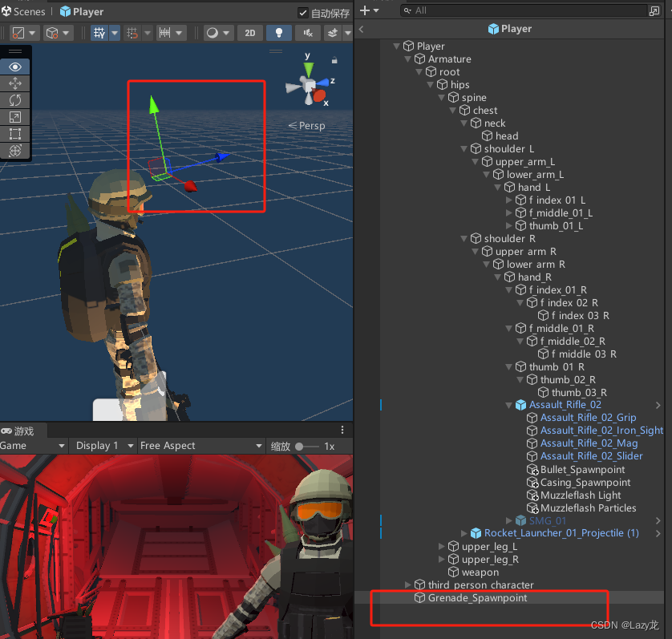Expand third person character node
This screenshot has height=639, width=672.
[x=407, y=585]
